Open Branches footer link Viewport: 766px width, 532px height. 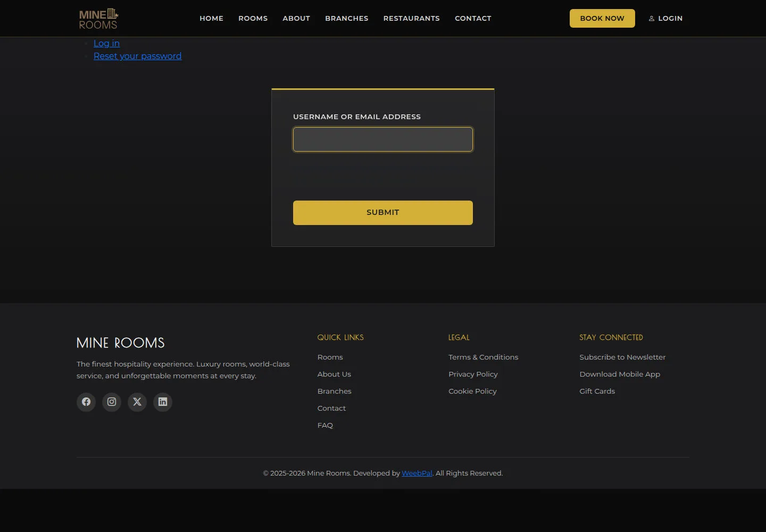(335, 391)
